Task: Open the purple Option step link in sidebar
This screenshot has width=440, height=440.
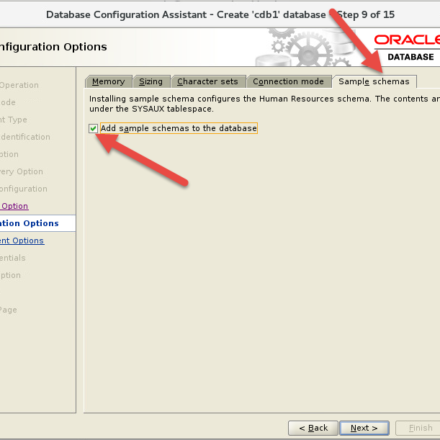Action: coord(14,206)
